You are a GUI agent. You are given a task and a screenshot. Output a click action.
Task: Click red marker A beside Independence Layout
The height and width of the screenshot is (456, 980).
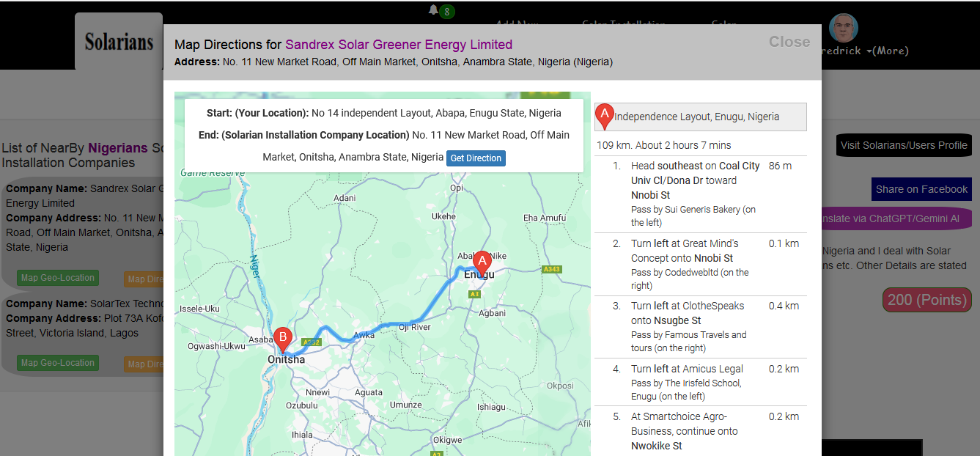click(605, 117)
